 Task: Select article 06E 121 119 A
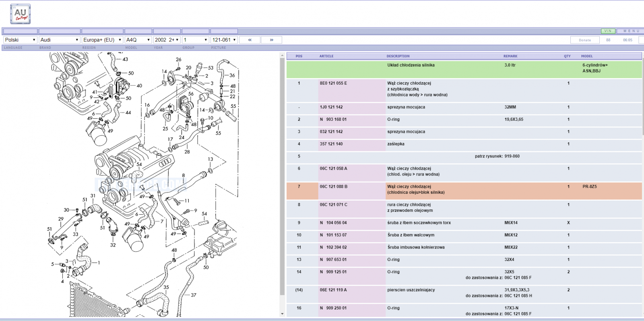point(333,290)
